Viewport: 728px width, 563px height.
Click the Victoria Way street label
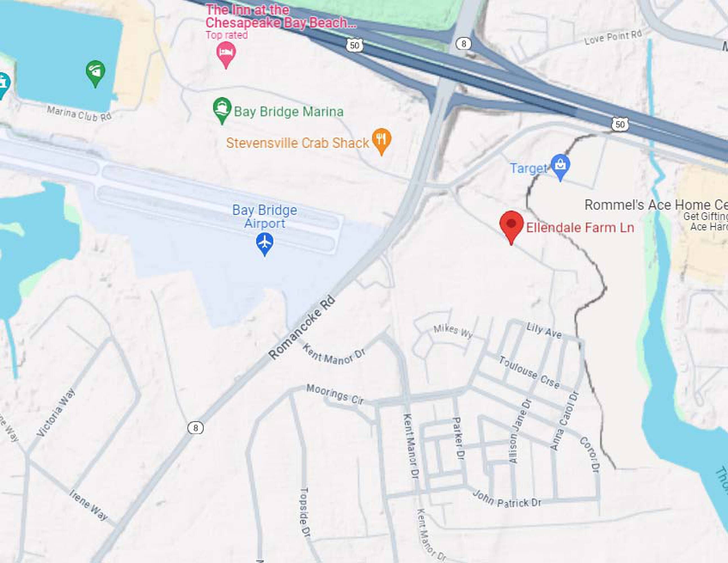pos(56,413)
